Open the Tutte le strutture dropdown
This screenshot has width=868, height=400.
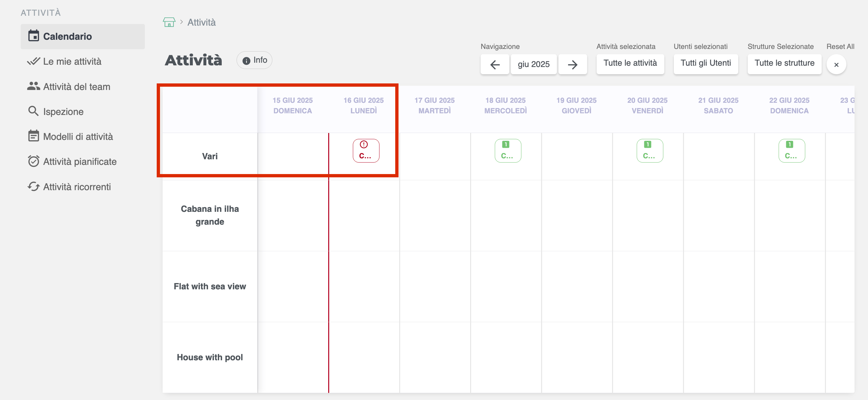[784, 63]
